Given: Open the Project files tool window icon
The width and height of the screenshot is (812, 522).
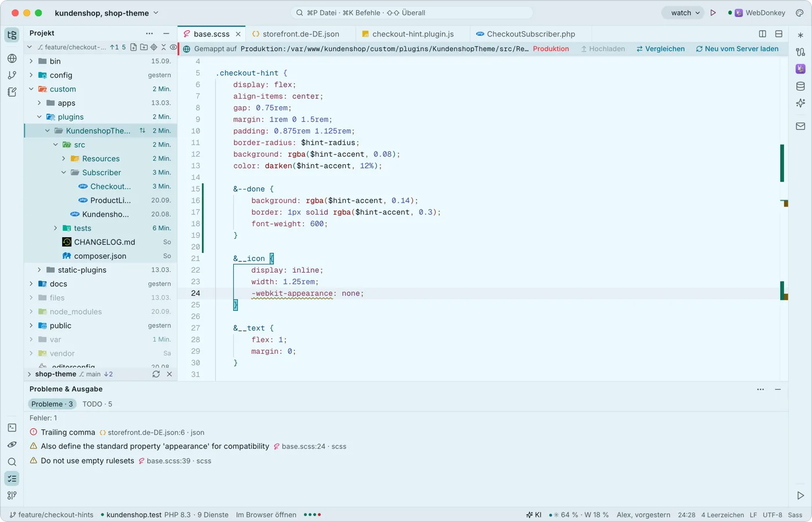Looking at the screenshot, I should [12, 35].
